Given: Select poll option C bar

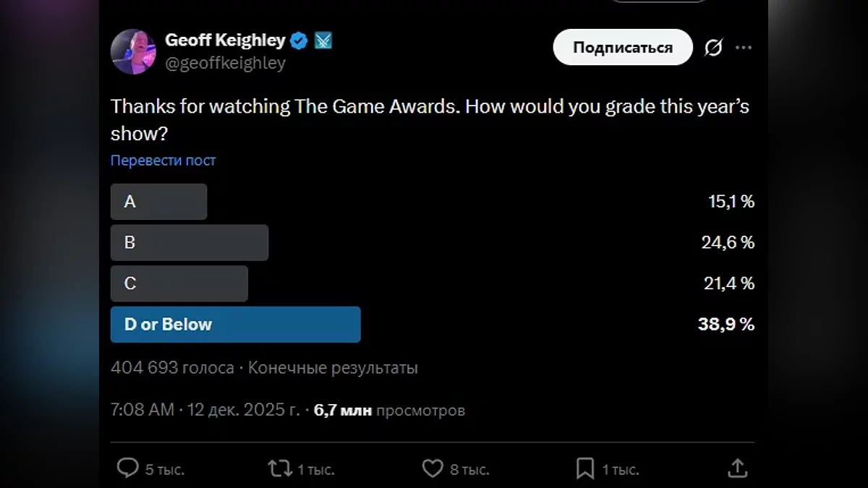Looking at the screenshot, I should [179, 283].
